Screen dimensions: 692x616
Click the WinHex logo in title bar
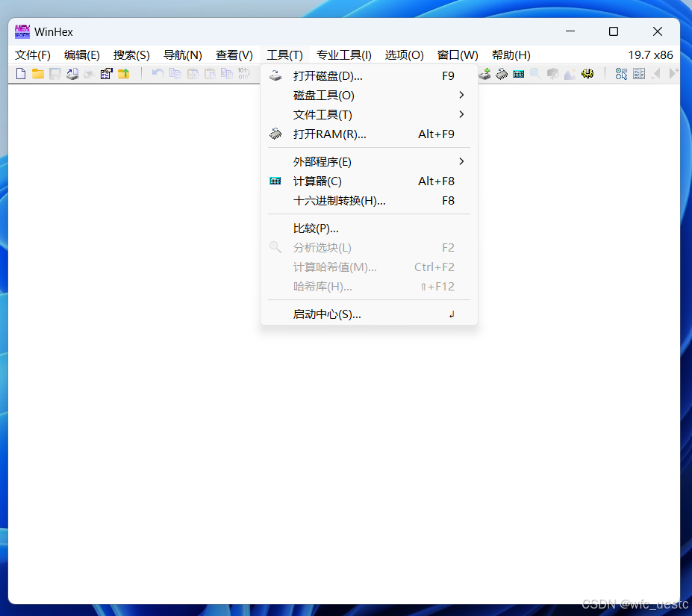click(22, 32)
